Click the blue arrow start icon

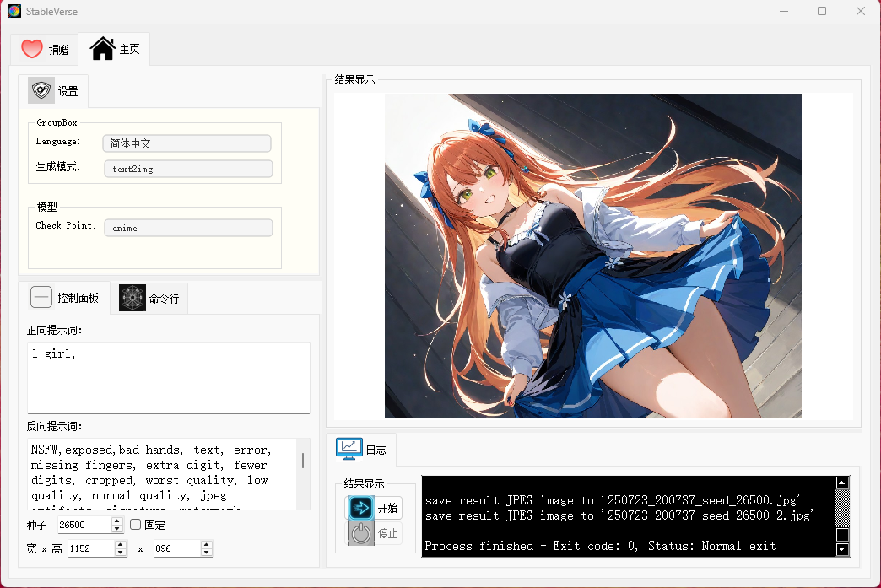coord(360,508)
